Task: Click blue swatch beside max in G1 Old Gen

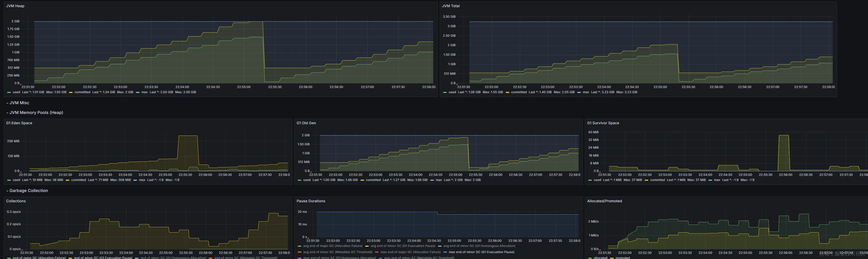Action: (x=432, y=181)
